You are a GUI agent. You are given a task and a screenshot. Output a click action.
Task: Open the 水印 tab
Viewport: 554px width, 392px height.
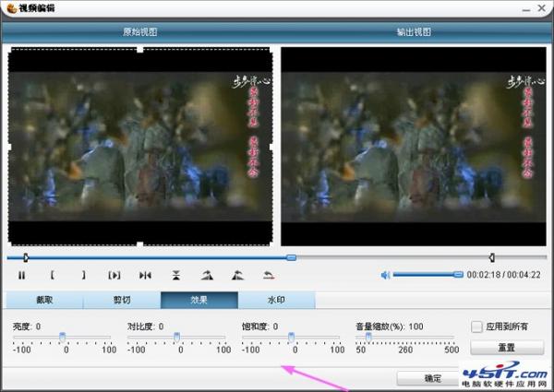(x=277, y=300)
